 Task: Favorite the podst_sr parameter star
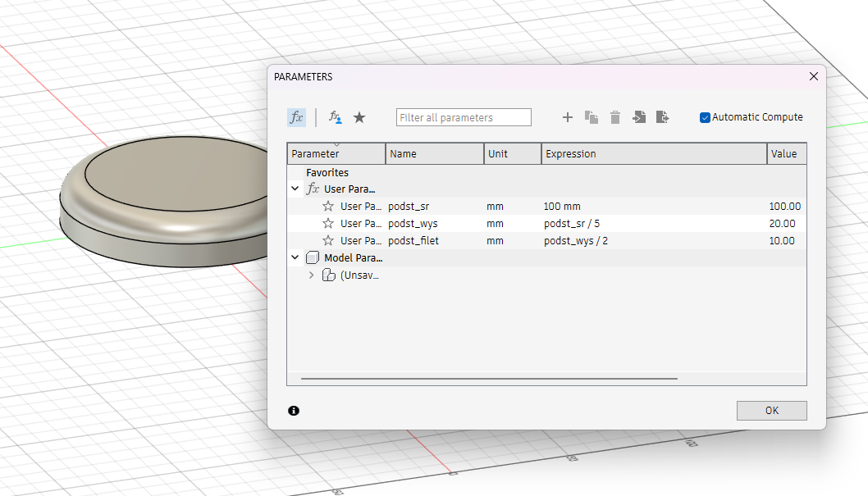(328, 207)
